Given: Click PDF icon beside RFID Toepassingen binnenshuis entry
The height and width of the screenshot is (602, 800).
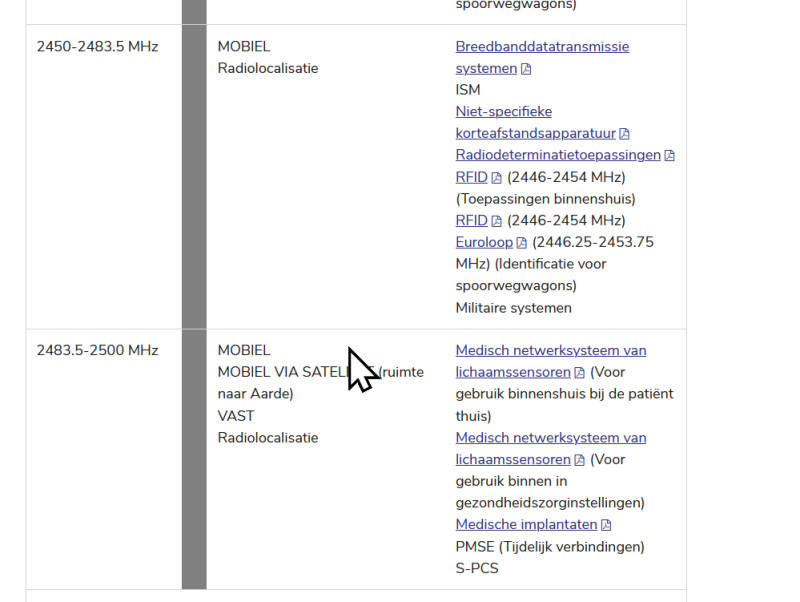Looking at the screenshot, I should pos(497,178).
